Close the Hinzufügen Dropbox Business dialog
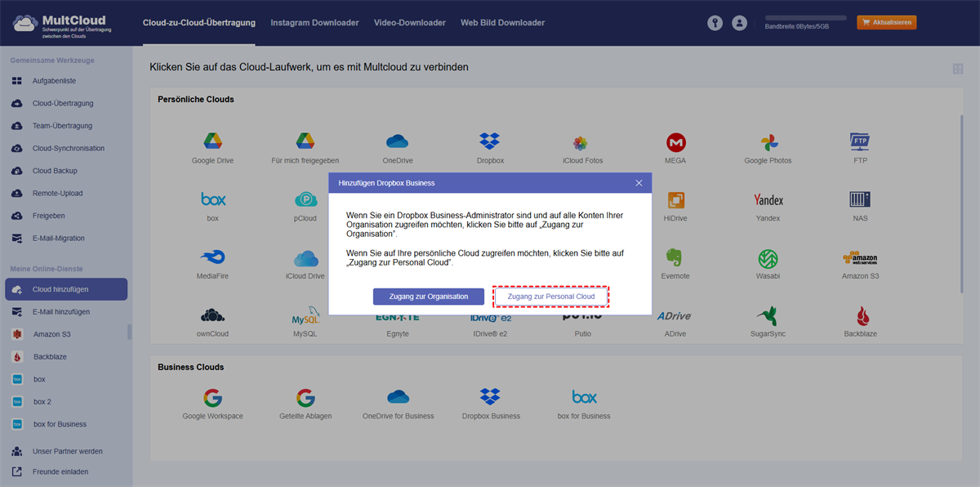The image size is (980, 487). click(639, 183)
